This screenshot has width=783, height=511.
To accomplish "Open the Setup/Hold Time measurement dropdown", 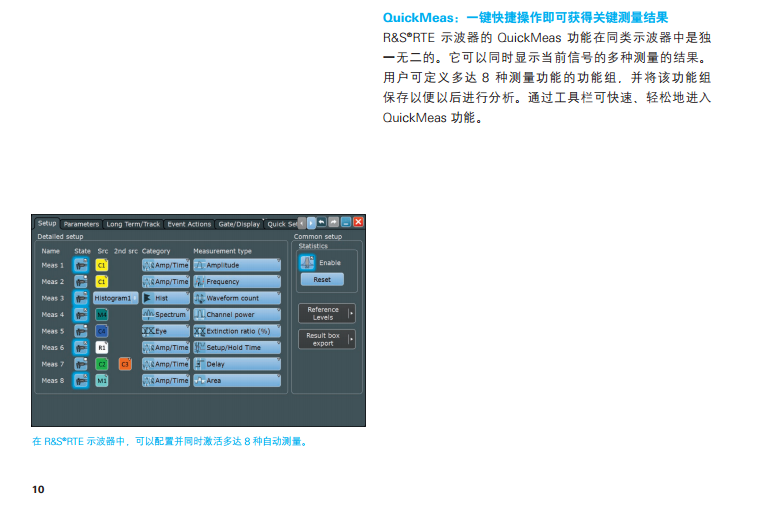I will click(237, 348).
